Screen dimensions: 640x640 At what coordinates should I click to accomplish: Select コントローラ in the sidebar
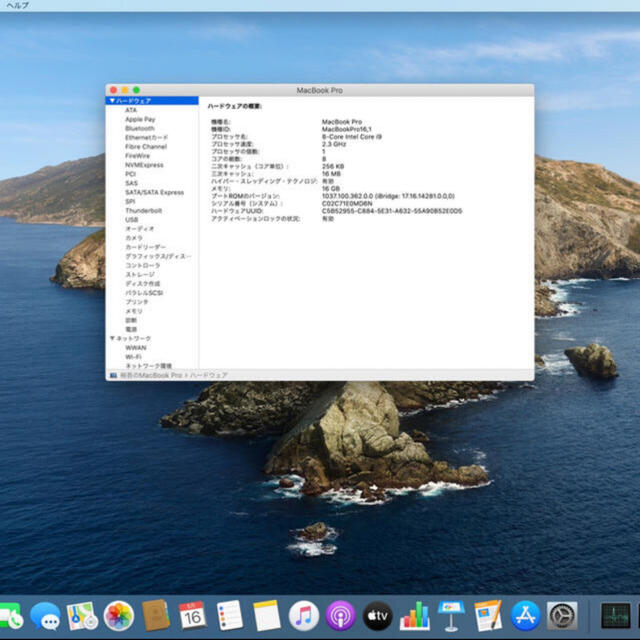pos(142,265)
